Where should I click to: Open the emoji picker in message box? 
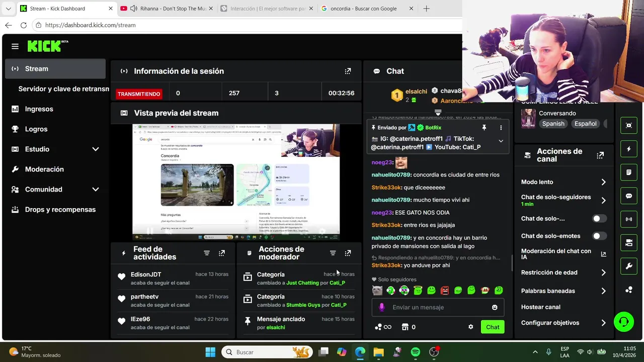click(495, 307)
